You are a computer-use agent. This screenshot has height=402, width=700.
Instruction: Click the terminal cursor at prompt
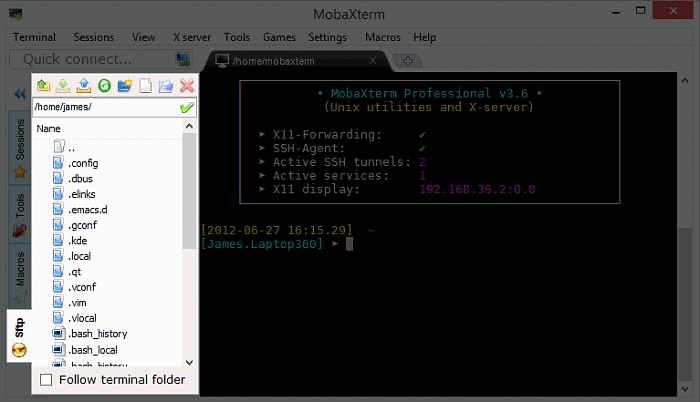coord(350,244)
